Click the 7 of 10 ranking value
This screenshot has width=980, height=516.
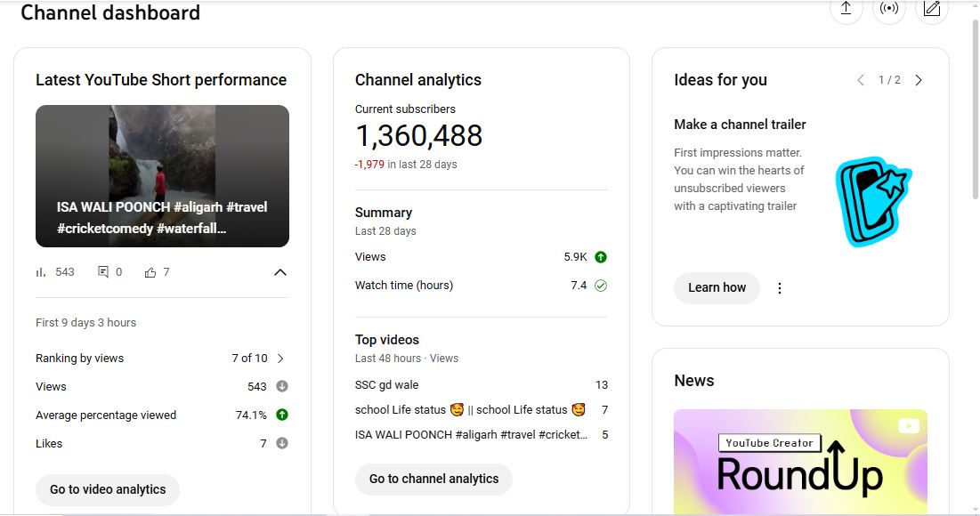pos(249,358)
